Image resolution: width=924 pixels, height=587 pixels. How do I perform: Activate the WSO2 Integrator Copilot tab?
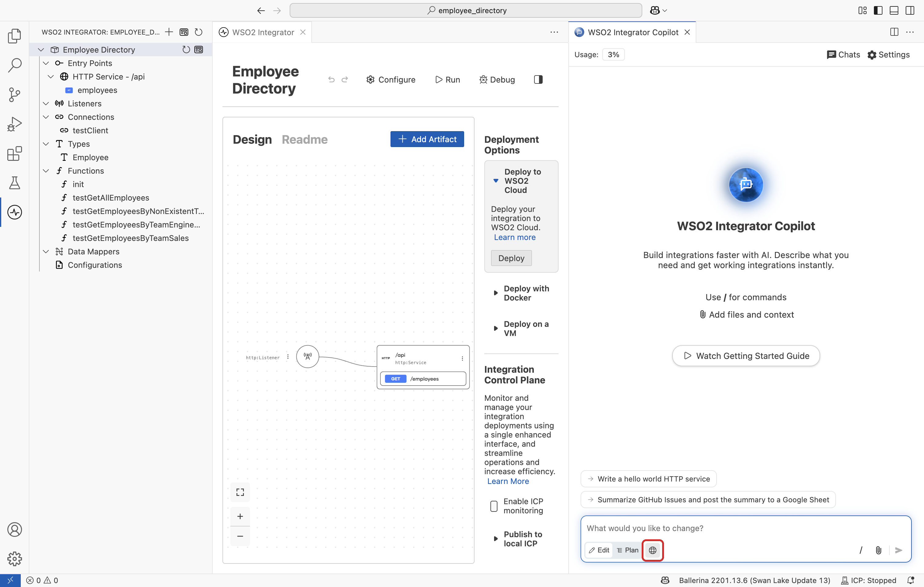click(x=633, y=32)
